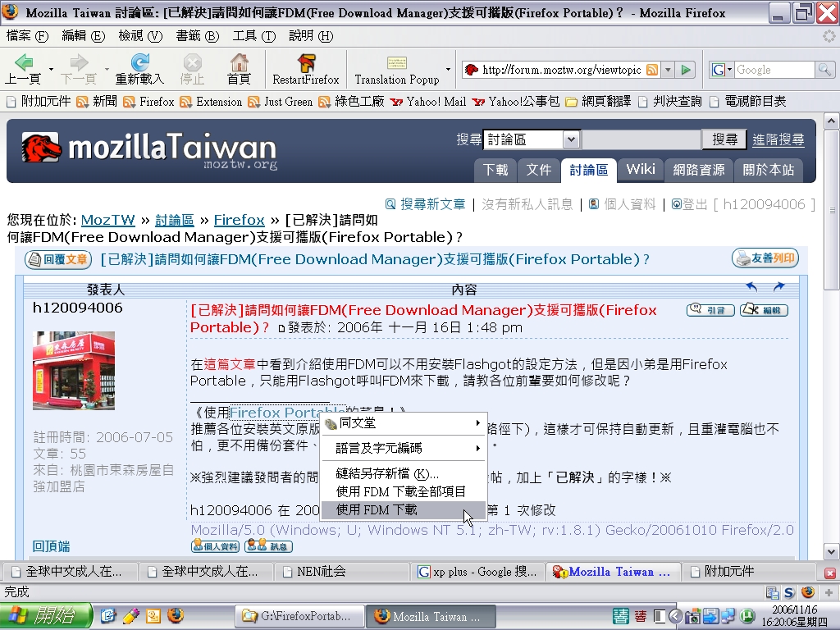Choose 使用 FDM 下載全部項目
This screenshot has width=840, height=630.
coord(404,492)
